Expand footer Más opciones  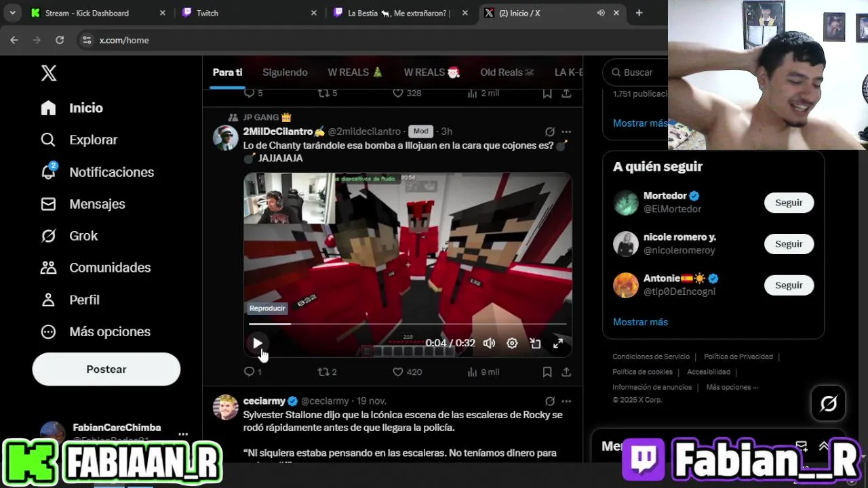point(732,387)
